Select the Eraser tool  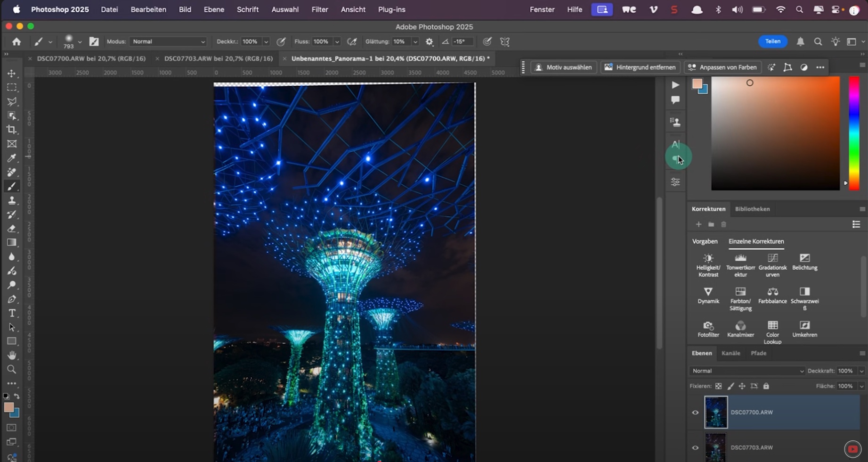coord(12,229)
